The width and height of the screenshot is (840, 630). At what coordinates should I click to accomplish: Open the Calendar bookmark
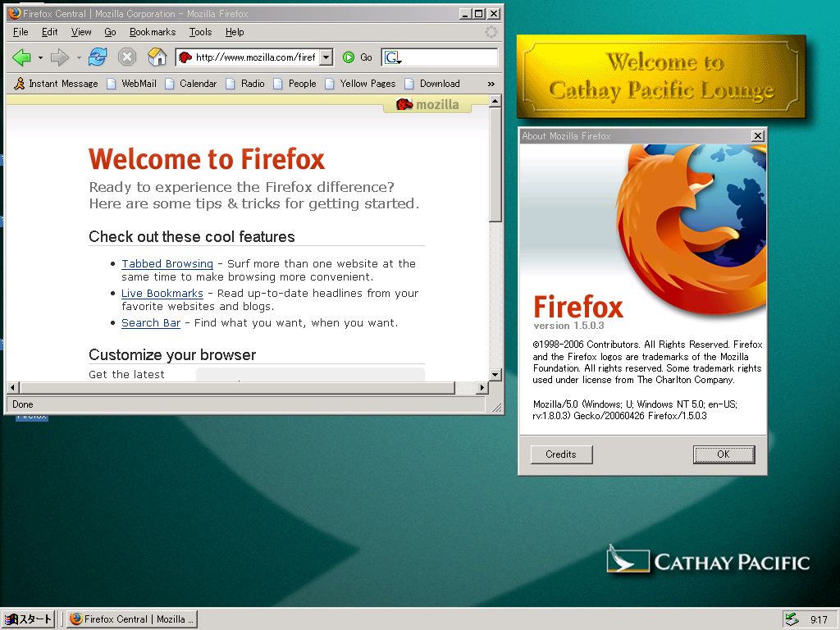point(190,84)
